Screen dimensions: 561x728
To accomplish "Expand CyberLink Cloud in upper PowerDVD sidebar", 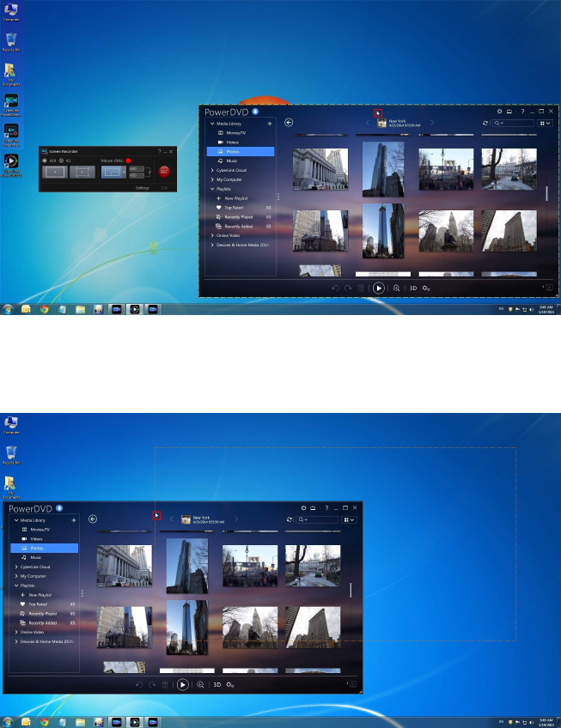I will (212, 170).
